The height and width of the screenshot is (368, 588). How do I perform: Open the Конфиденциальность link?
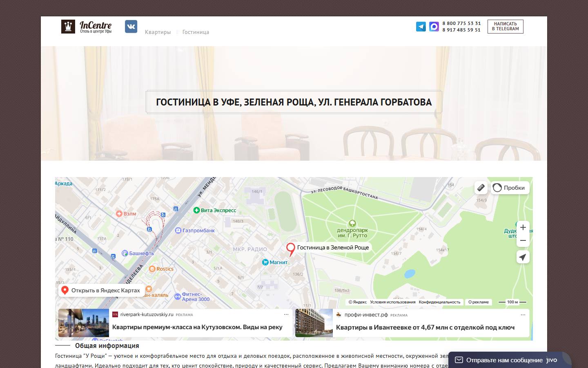pyautogui.click(x=439, y=302)
